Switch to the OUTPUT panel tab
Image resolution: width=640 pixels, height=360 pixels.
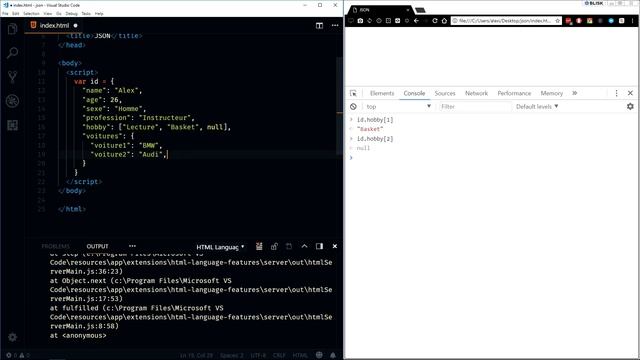[x=97, y=246]
